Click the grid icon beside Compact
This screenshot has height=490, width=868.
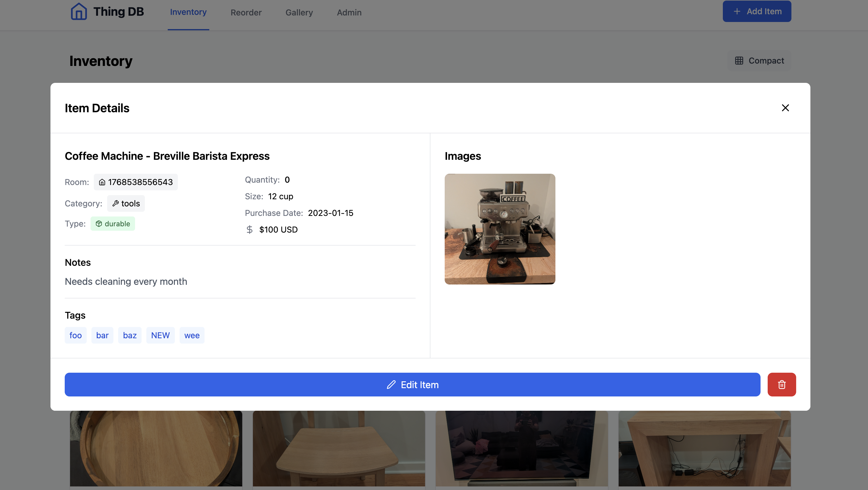click(x=739, y=61)
